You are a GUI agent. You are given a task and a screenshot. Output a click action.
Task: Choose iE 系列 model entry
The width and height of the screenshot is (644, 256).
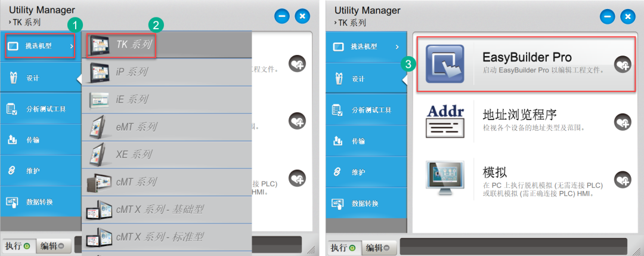pyautogui.click(x=167, y=100)
